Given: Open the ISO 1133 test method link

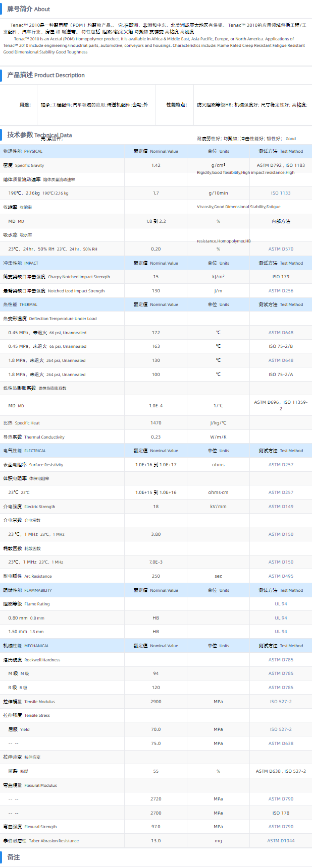Looking at the screenshot, I should coord(281,193).
